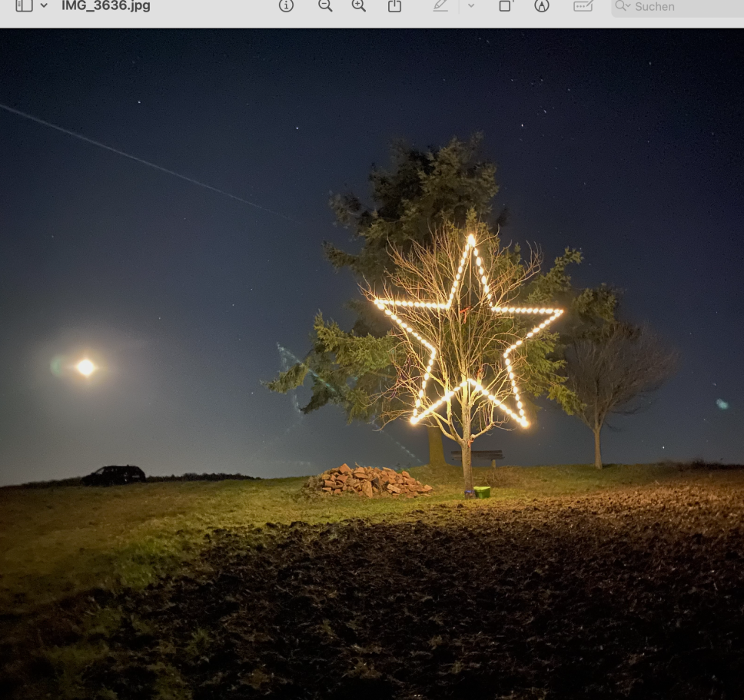Image resolution: width=744 pixels, height=700 pixels.
Task: Open the sidebar view options chevron
Action: click(x=44, y=5)
